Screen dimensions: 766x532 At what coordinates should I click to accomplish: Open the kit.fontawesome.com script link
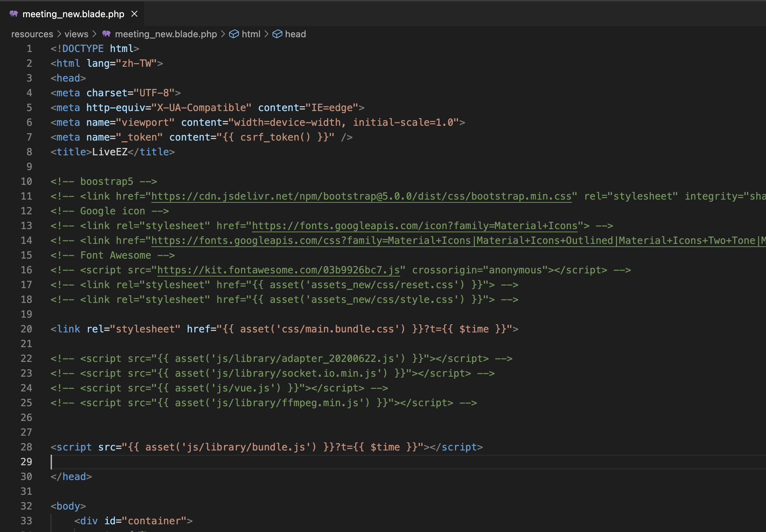point(278,270)
